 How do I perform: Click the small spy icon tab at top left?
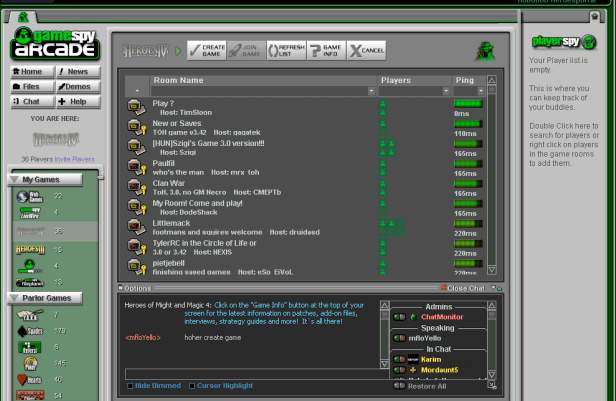coord(23,17)
